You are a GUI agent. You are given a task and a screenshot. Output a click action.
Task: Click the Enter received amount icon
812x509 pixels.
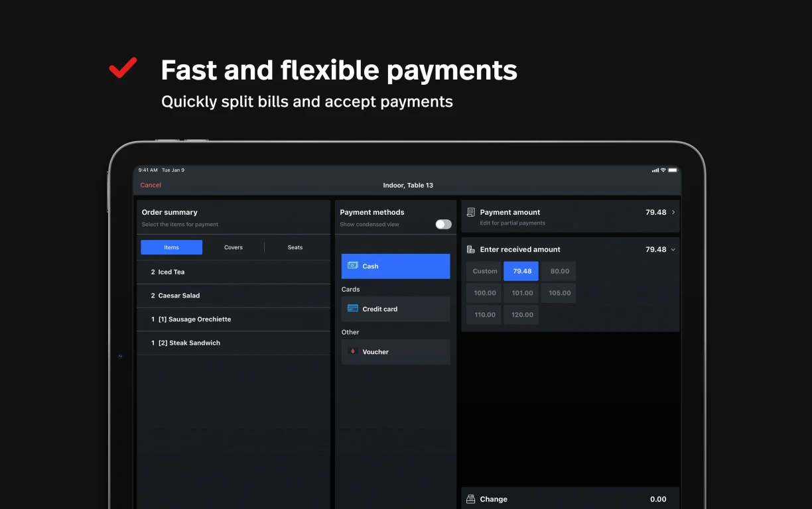pos(471,249)
